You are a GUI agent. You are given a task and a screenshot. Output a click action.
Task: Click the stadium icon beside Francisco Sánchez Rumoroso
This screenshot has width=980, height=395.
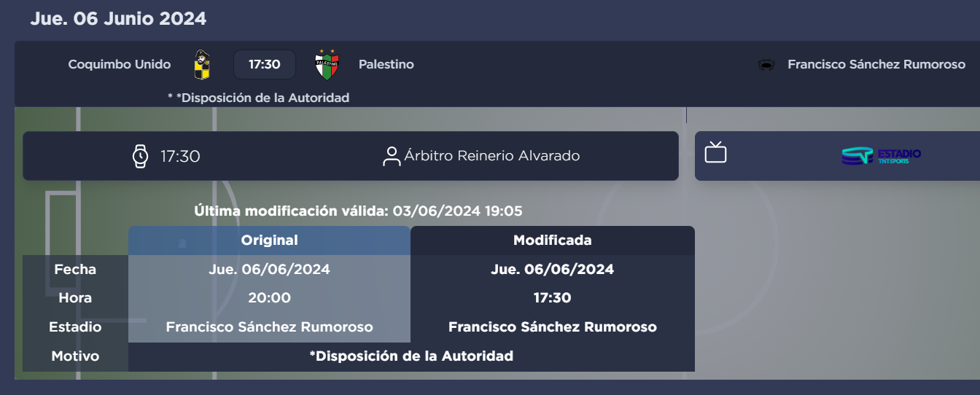[766, 65]
